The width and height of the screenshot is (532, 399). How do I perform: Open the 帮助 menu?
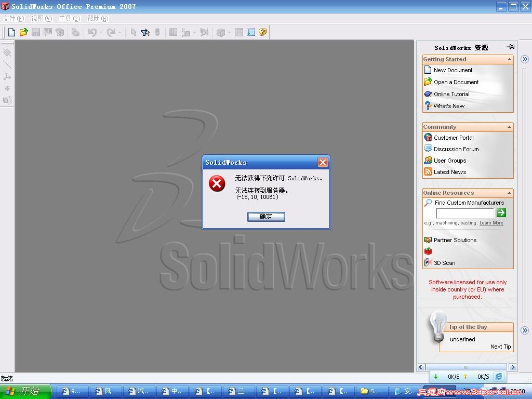tap(97, 18)
